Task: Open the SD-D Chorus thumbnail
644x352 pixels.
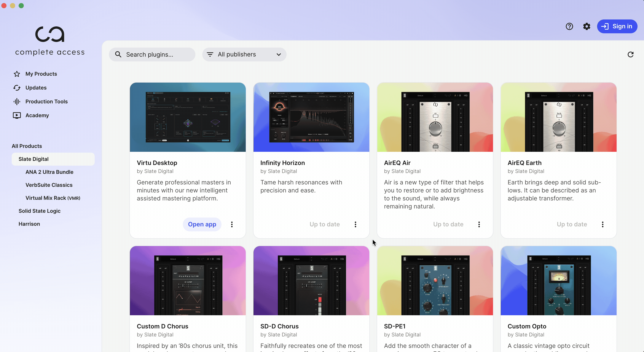Action: click(311, 280)
